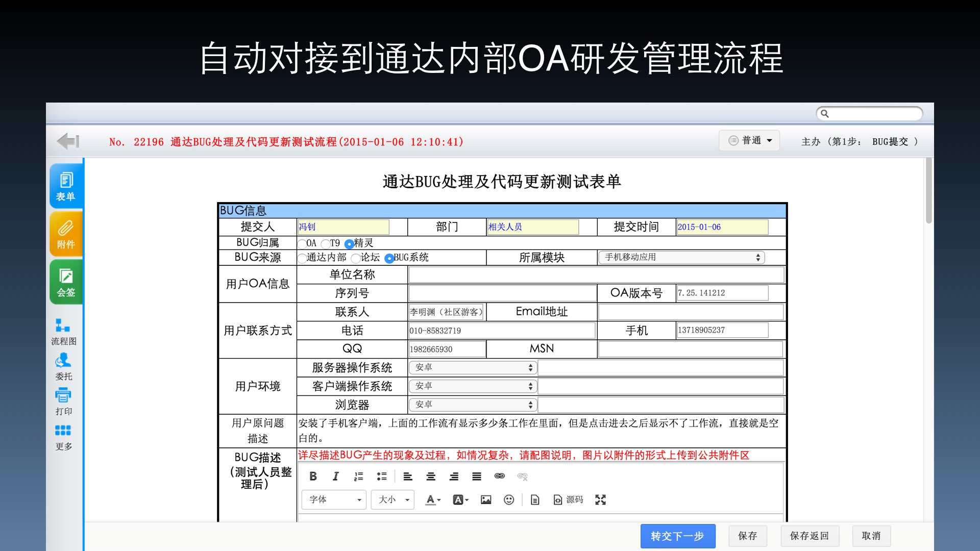Click the 联系人 field
The height and width of the screenshot is (551, 980).
coord(446,312)
